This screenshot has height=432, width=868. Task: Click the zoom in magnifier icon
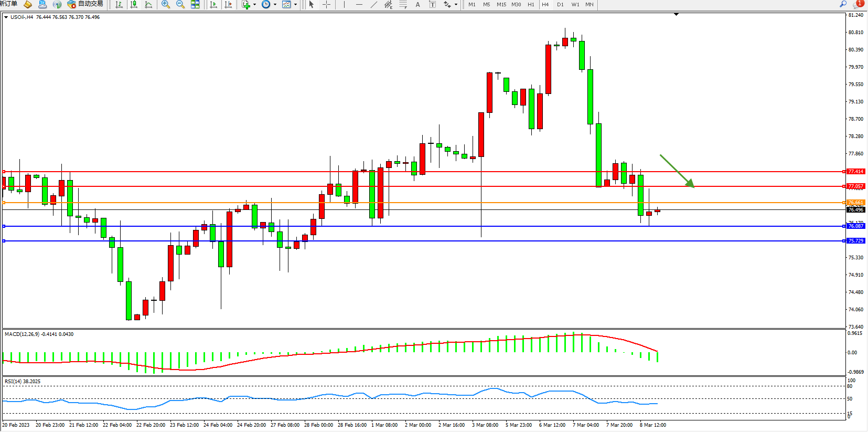(166, 5)
